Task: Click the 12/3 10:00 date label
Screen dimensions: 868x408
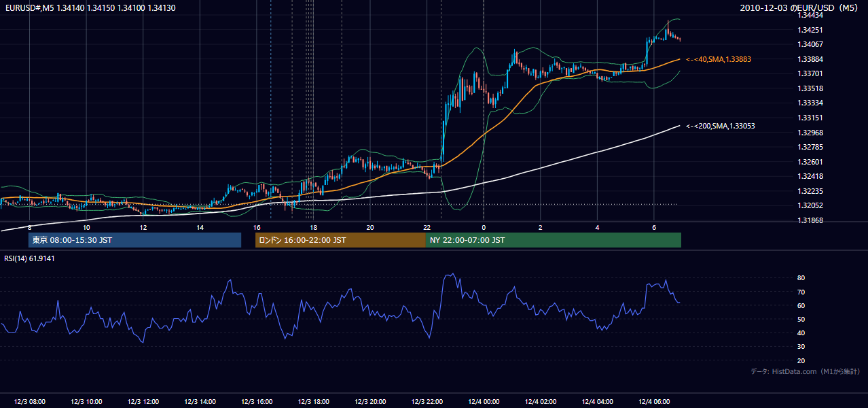Action: tap(86, 402)
